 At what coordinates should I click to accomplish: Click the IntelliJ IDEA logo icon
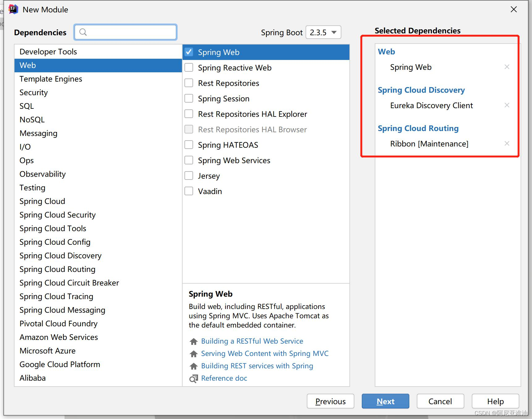click(x=13, y=10)
